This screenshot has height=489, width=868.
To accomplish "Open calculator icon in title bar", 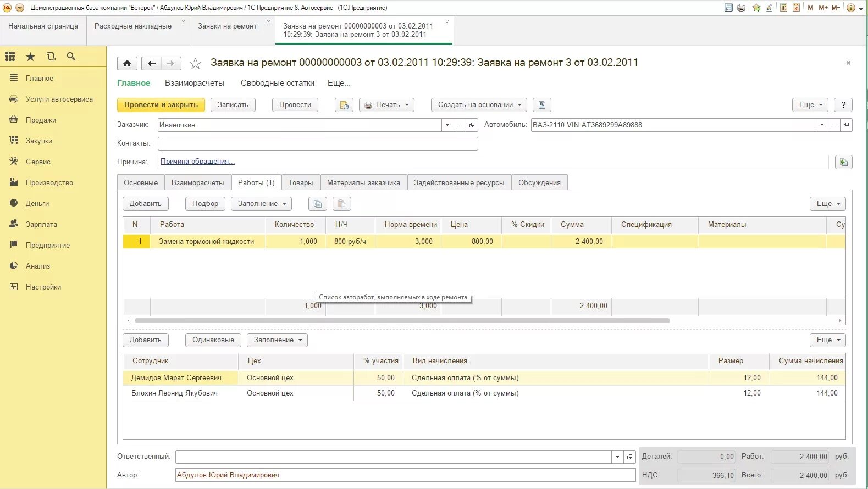I will point(783,8).
